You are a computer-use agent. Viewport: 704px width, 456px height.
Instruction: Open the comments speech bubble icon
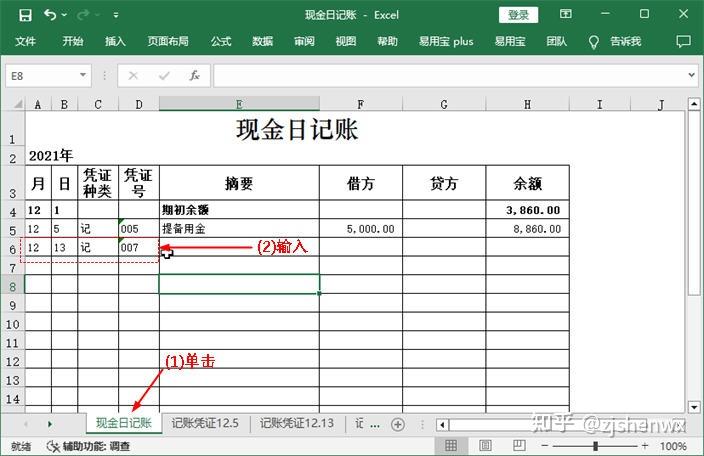pyautogui.click(x=684, y=42)
